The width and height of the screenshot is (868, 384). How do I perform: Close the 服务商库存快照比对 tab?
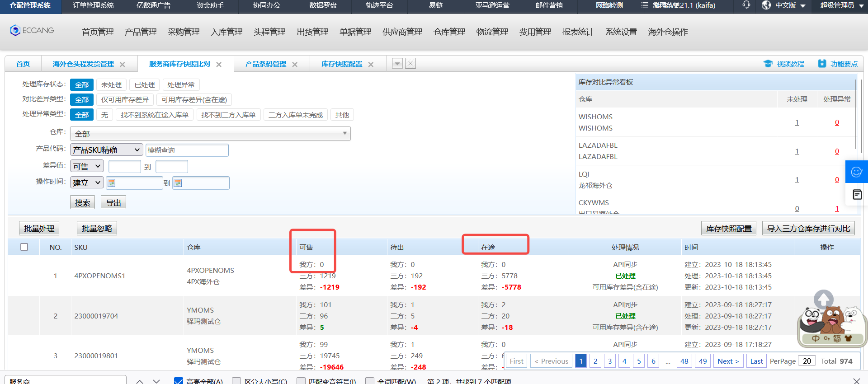(x=219, y=65)
